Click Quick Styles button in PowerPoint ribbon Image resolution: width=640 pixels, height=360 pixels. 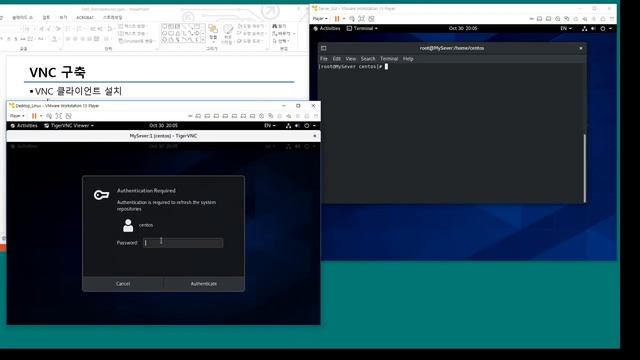227,33
